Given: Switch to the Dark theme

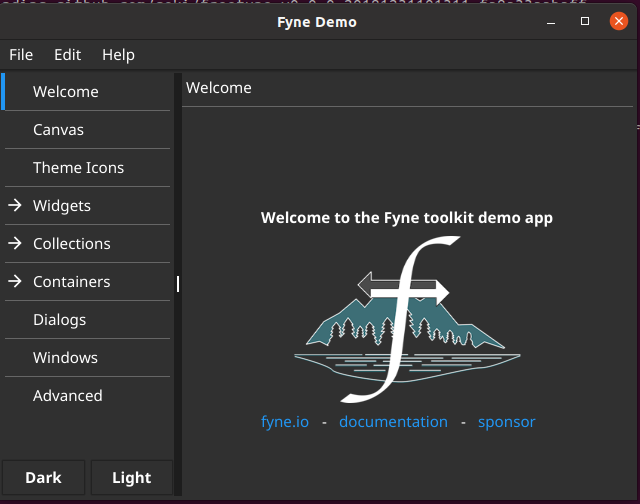Looking at the screenshot, I should [43, 477].
